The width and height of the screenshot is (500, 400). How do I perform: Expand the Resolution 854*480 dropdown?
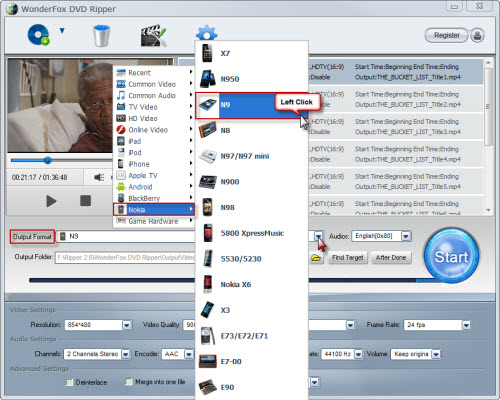pyautogui.click(x=126, y=325)
